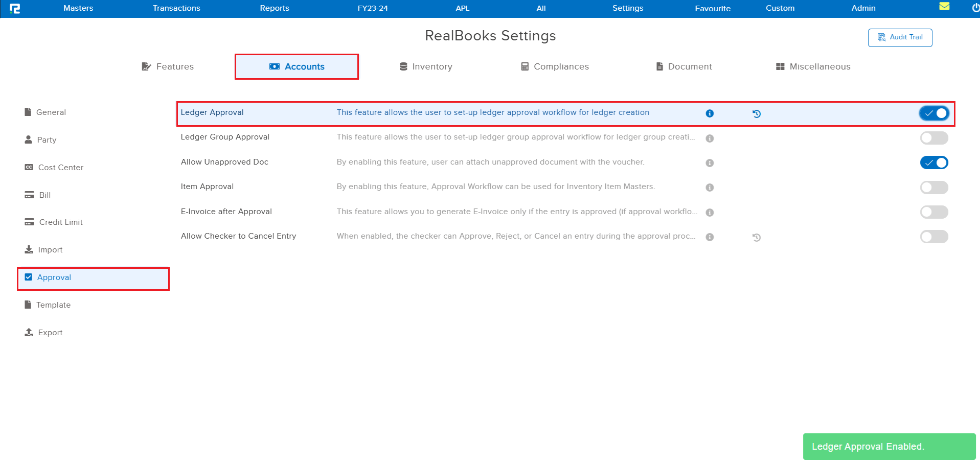This screenshot has width=980, height=465.
Task: Switch to the Features tab
Action: click(x=168, y=66)
